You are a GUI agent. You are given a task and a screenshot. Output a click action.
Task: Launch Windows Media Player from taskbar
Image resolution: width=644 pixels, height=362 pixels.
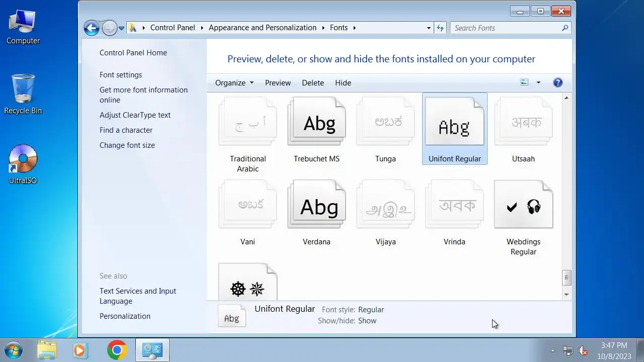[x=80, y=350]
